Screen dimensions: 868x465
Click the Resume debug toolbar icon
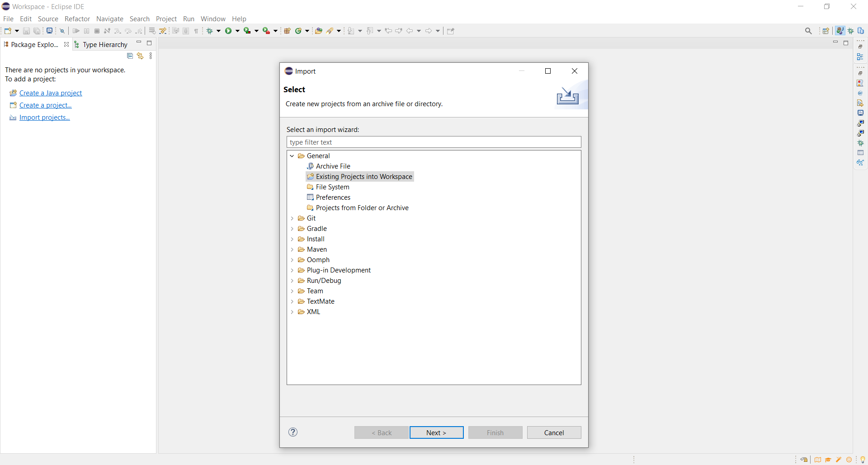click(x=76, y=31)
